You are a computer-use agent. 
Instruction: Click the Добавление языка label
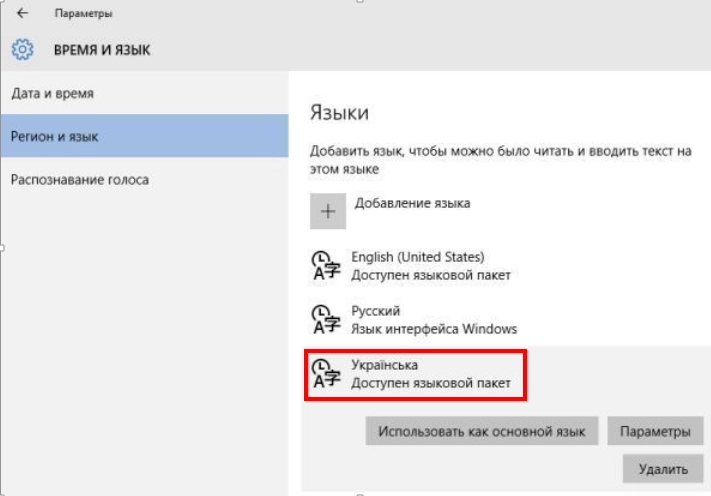(412, 203)
